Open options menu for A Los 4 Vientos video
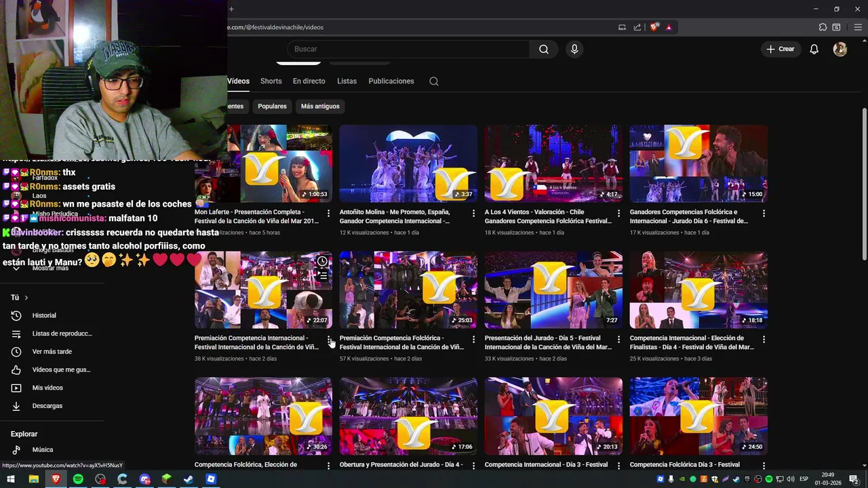Screen dimensions: 868x488 [618, 213]
